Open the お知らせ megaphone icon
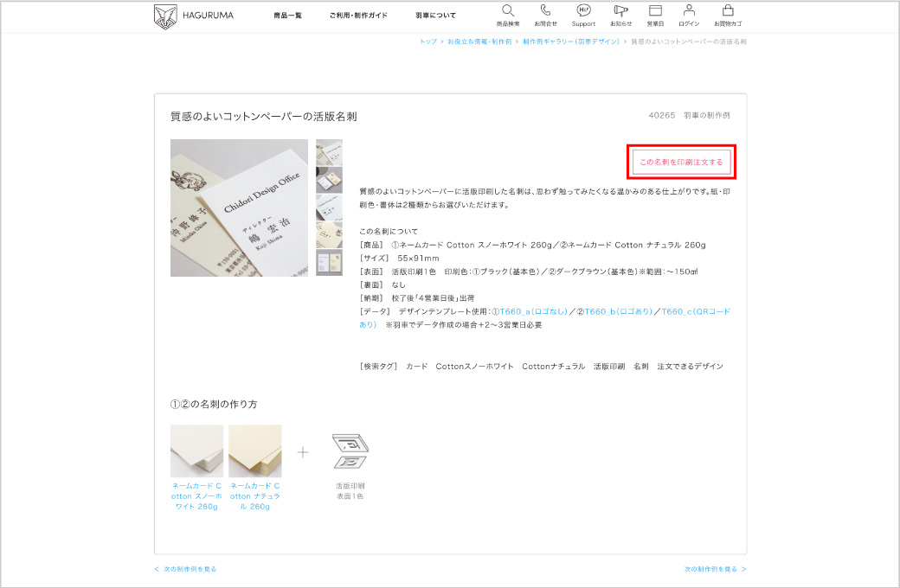This screenshot has height=588, width=900. pos(620,11)
